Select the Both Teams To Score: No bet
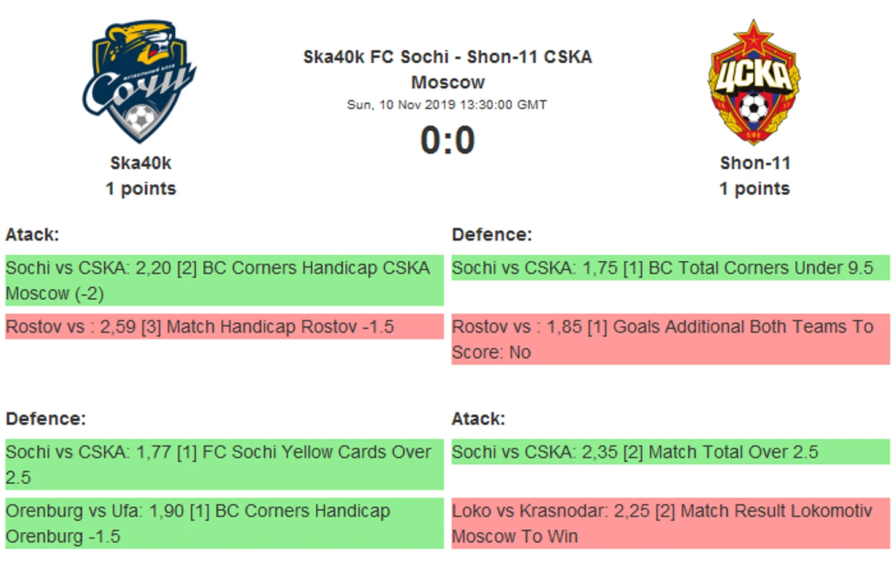 (671, 339)
